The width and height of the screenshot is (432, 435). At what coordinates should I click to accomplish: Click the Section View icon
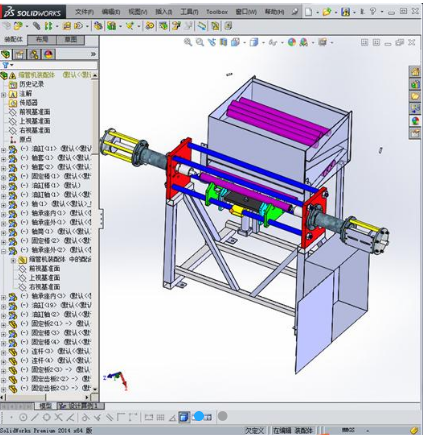click(223, 42)
